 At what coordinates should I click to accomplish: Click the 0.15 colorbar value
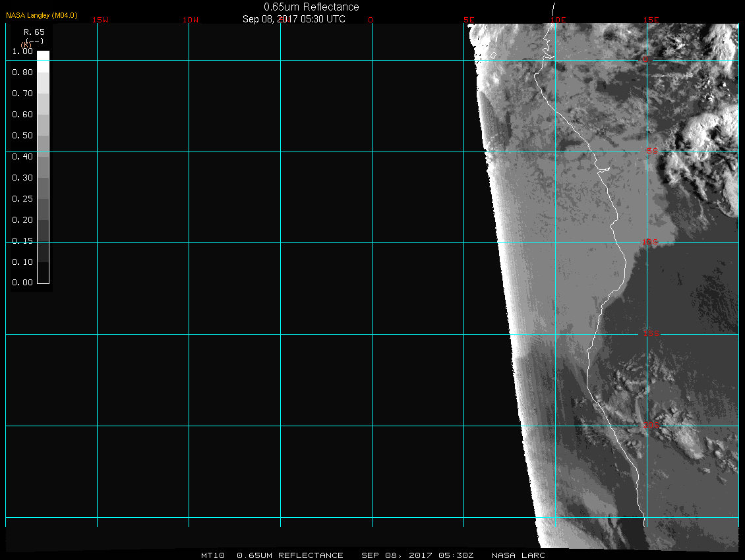[x=22, y=241]
